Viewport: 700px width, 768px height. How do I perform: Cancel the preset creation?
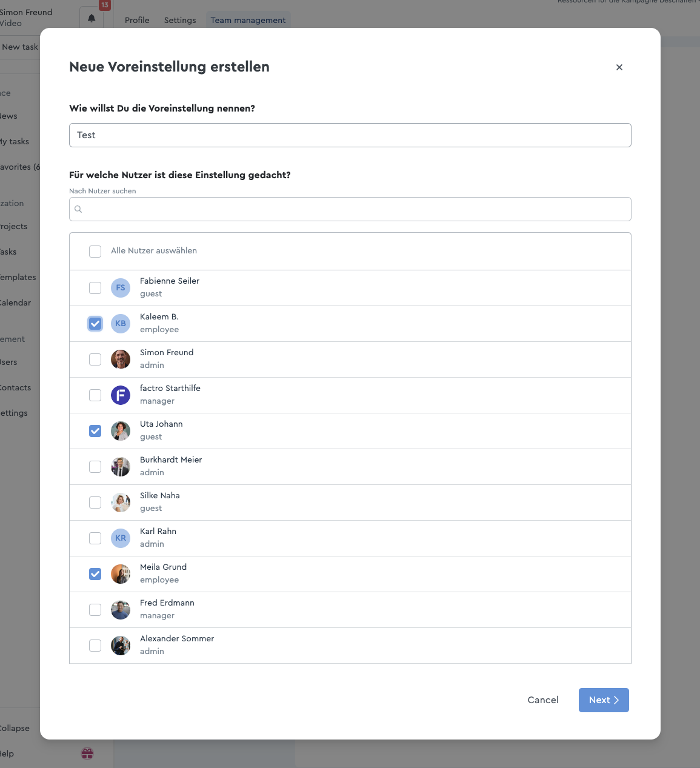(543, 700)
